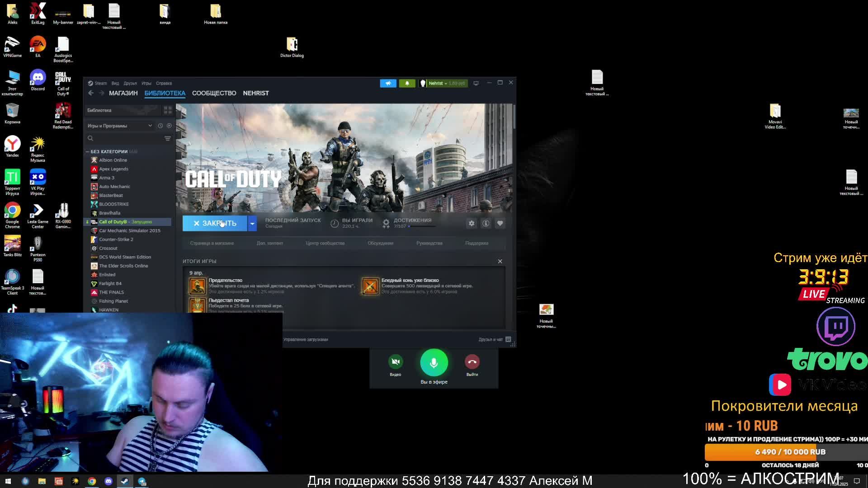Click the Big Picture mode monitor icon
This screenshot has height=488, width=868.
click(476, 83)
